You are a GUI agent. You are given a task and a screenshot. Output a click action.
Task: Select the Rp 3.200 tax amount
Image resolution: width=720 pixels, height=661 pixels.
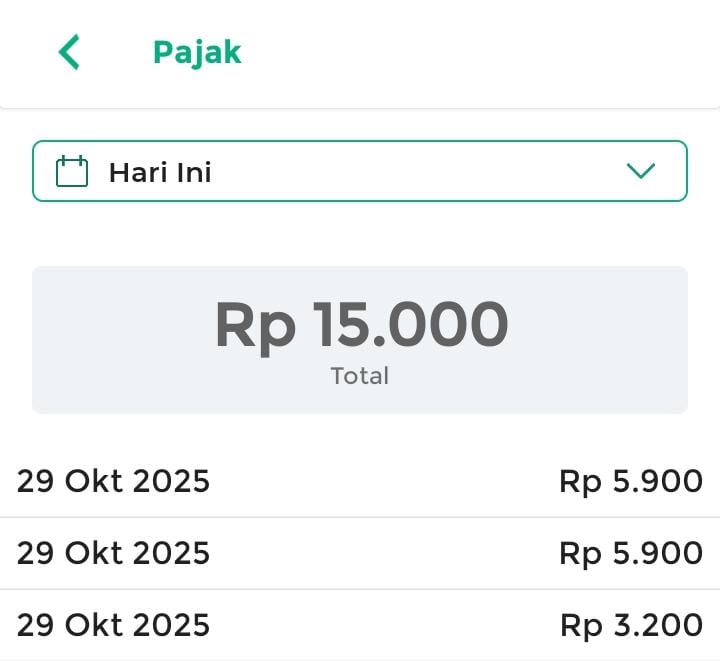click(631, 625)
